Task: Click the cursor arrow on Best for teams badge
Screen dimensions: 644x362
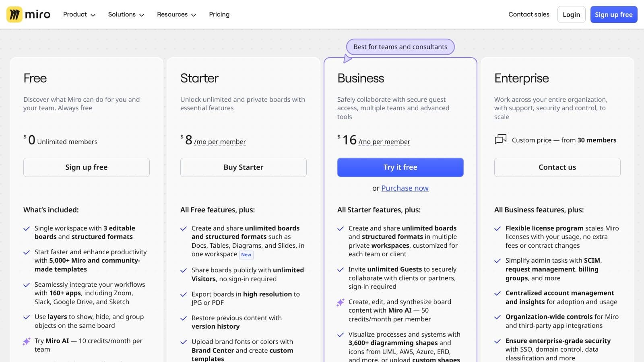Action: (x=347, y=59)
